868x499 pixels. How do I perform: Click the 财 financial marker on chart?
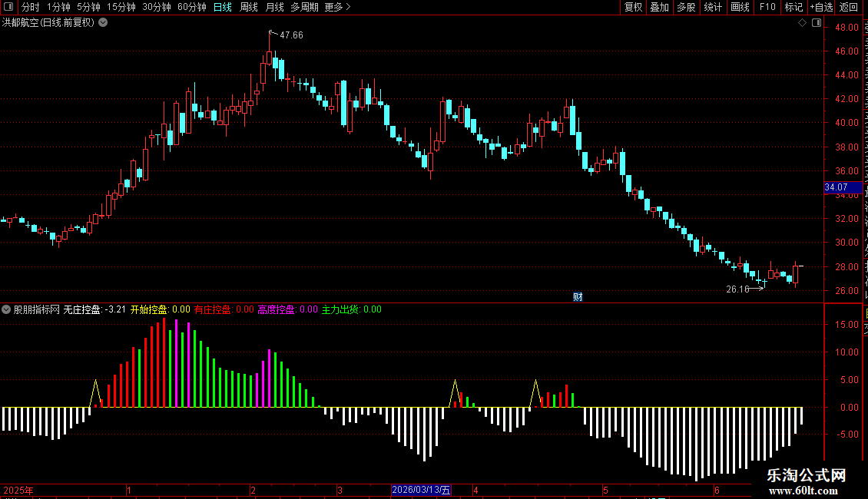click(x=578, y=297)
